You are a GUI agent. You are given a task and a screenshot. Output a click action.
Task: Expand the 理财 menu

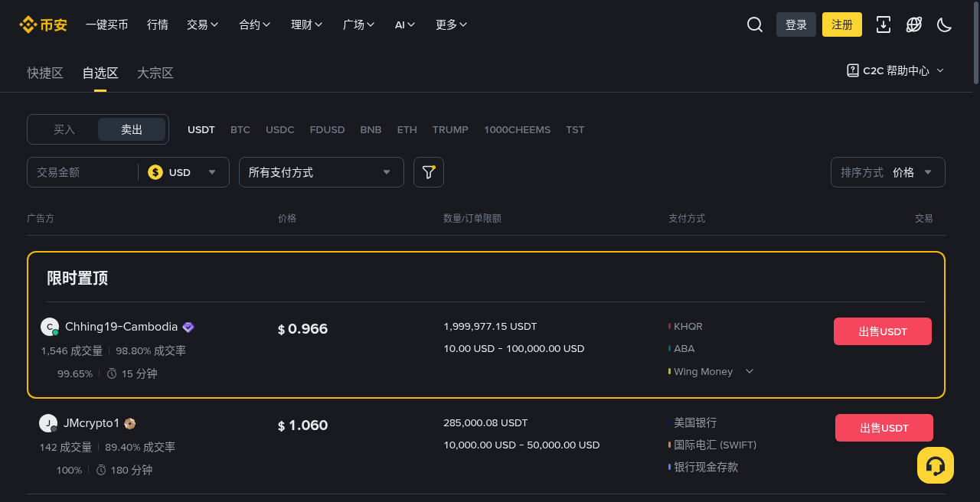[x=307, y=24]
